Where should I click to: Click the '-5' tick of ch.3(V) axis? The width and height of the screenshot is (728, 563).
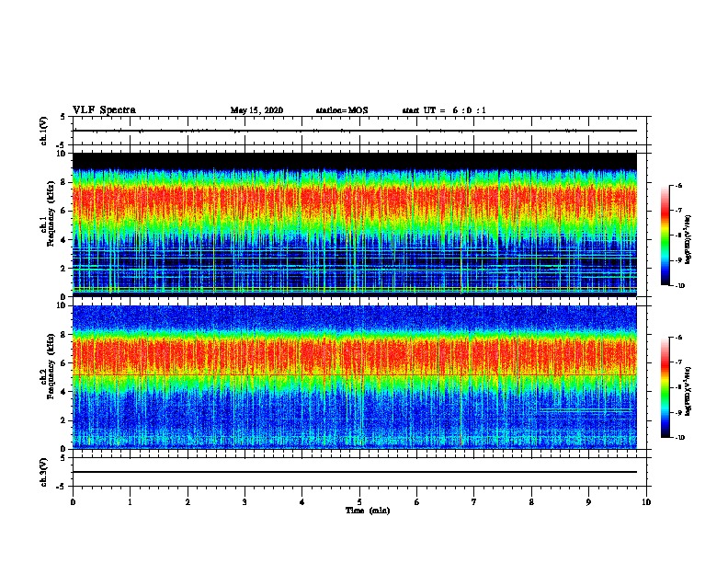61,487
